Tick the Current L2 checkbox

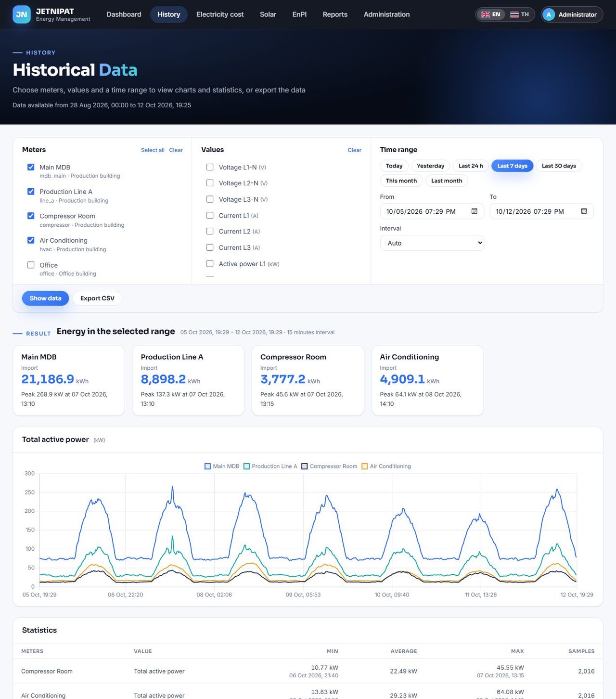(x=210, y=231)
